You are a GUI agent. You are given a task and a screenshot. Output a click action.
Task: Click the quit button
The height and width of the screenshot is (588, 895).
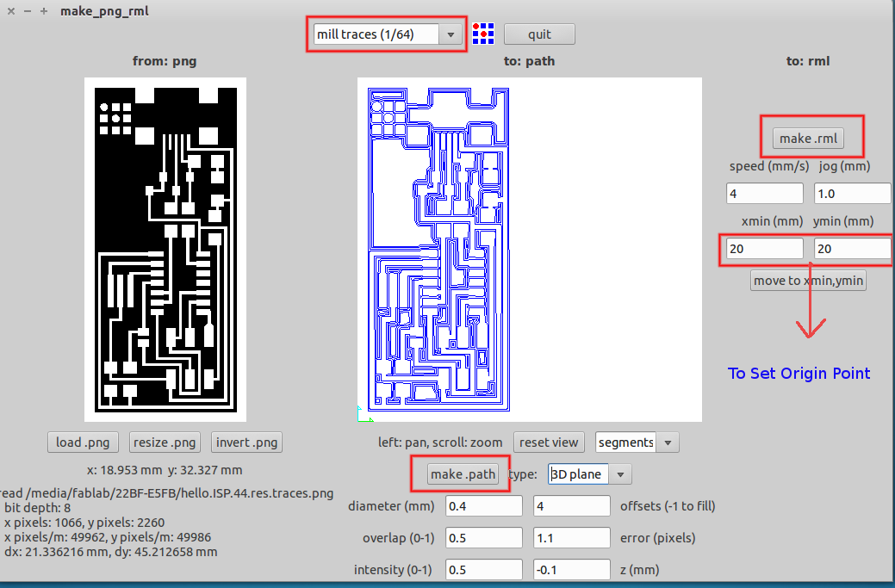[x=539, y=34]
